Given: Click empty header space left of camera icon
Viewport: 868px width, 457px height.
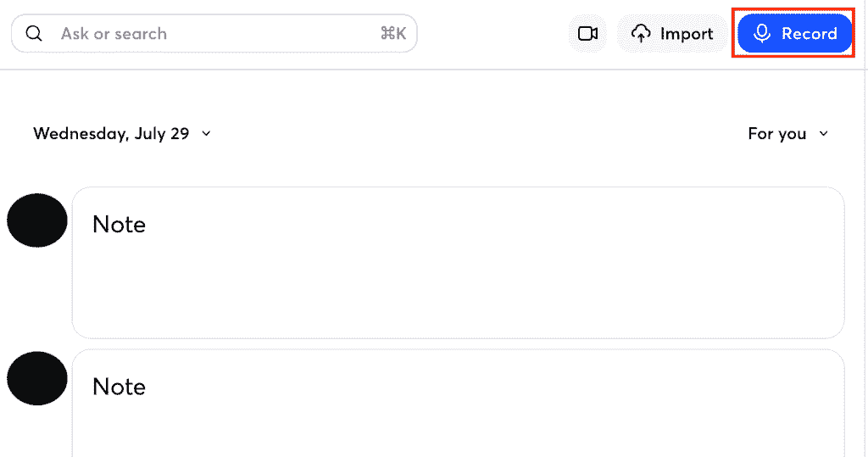Looking at the screenshot, I should click(492, 33).
